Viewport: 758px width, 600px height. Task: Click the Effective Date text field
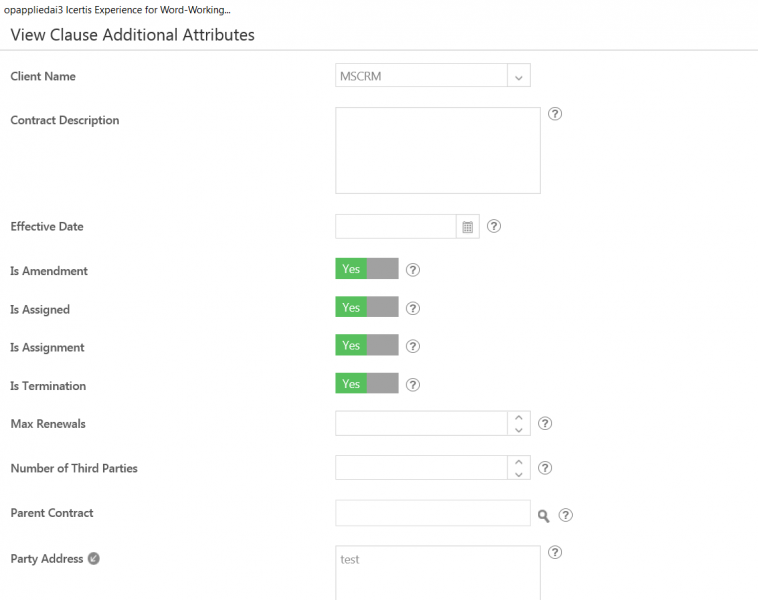pyautogui.click(x=396, y=226)
